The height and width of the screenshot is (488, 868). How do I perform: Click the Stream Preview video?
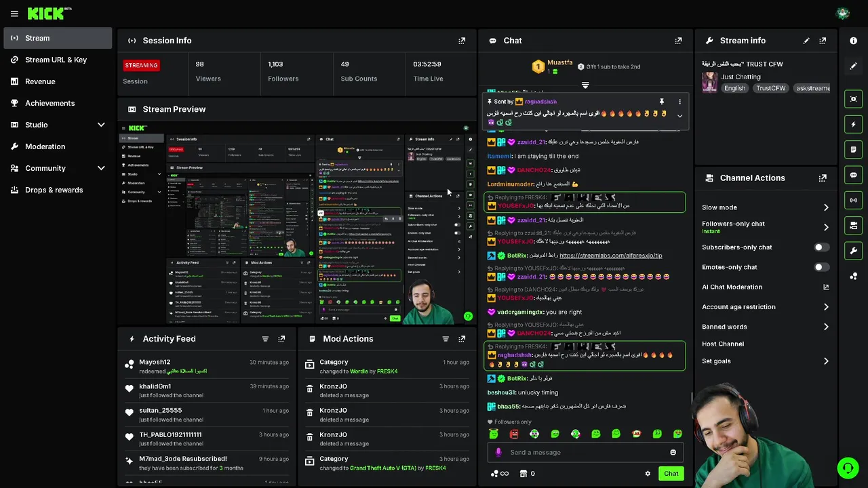[x=296, y=224]
